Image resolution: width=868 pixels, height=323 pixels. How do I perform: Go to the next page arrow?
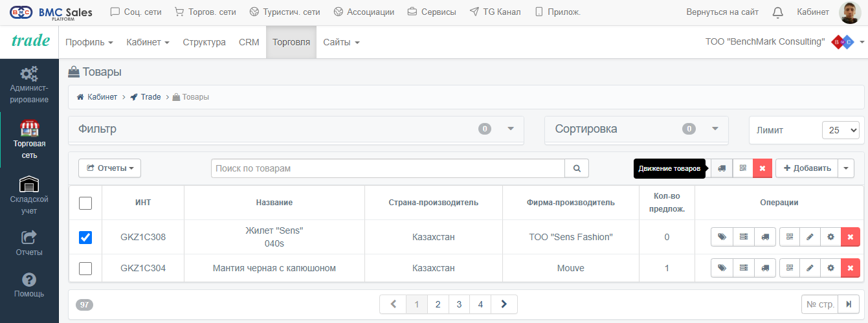[x=504, y=304]
